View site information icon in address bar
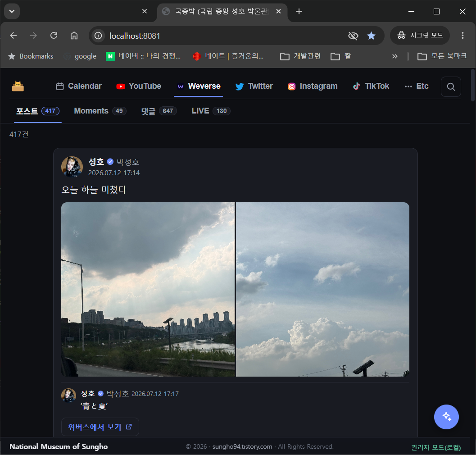Screen dimensions: 476x455 [98, 36]
